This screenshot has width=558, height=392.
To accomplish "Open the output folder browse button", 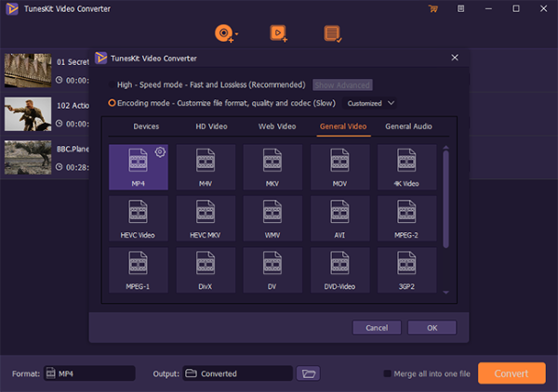I will pyautogui.click(x=308, y=373).
